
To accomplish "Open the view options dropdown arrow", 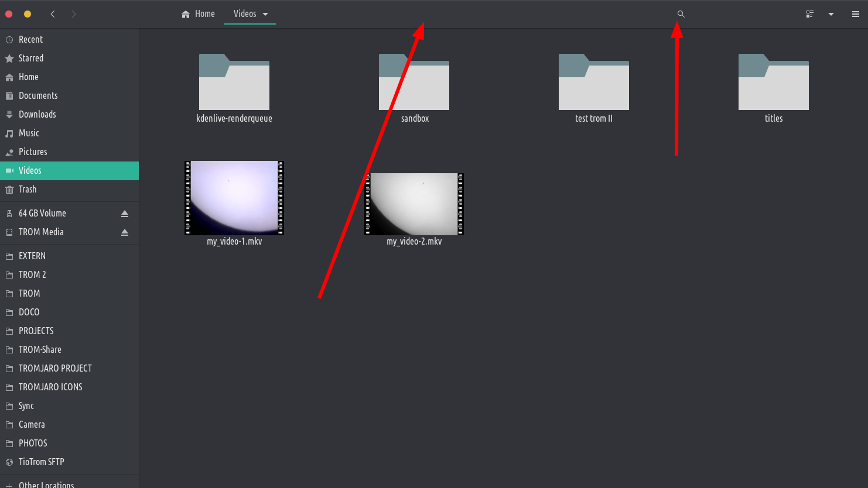I will [831, 13].
